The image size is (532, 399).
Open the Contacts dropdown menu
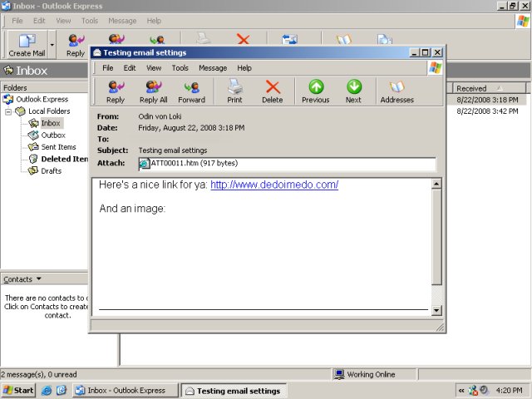(22, 279)
